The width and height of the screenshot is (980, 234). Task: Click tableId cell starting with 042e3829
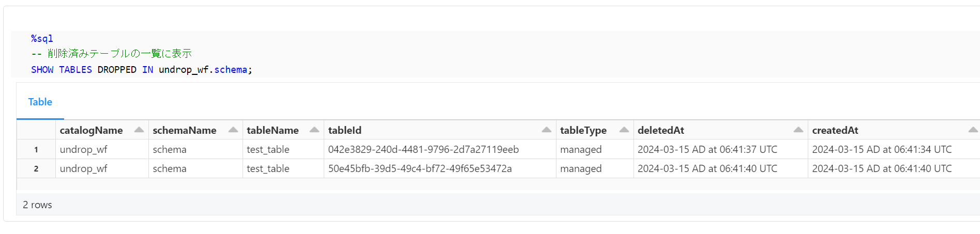click(x=423, y=150)
